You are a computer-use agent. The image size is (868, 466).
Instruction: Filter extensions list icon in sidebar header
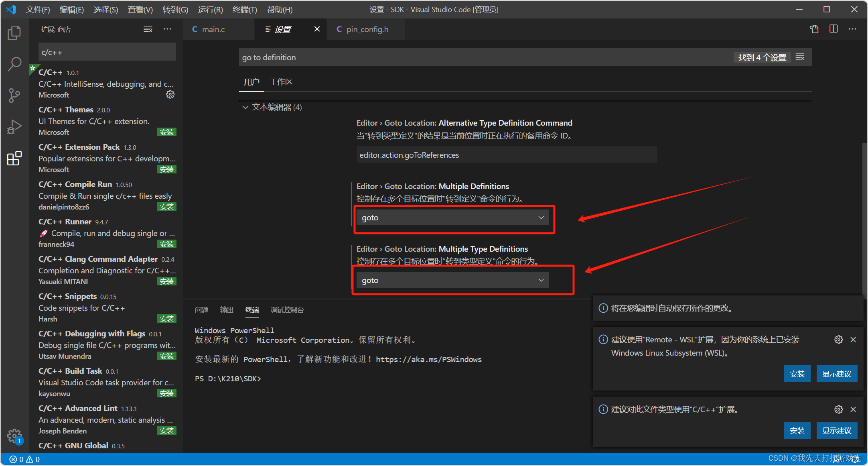(148, 29)
